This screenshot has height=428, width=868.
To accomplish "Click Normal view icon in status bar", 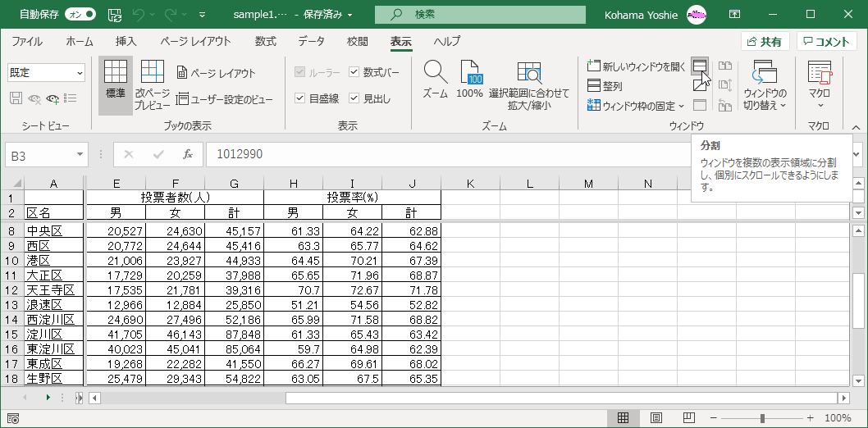I will (x=623, y=418).
